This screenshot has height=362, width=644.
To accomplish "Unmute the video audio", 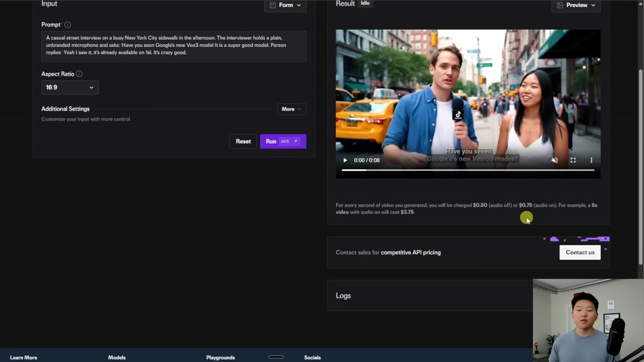I will click(554, 160).
